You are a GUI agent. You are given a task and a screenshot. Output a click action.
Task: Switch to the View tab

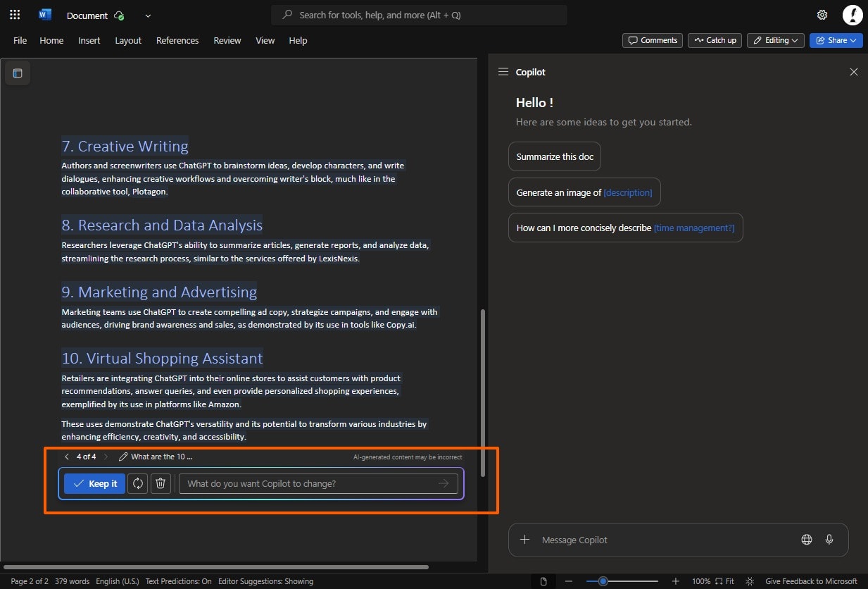(265, 40)
